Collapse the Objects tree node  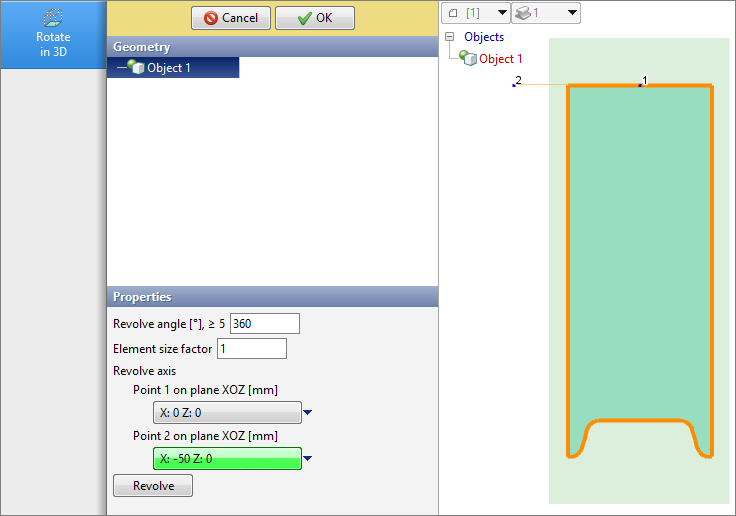click(450, 37)
